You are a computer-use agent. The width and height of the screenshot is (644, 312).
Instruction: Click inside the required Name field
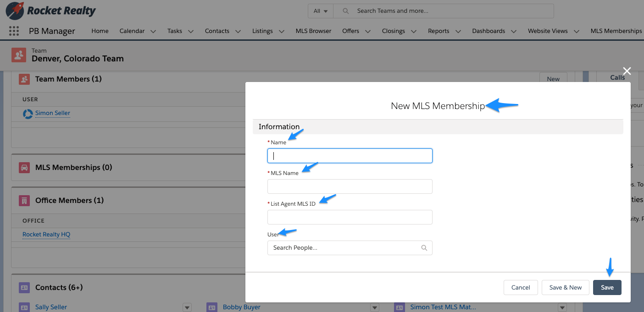tap(350, 155)
